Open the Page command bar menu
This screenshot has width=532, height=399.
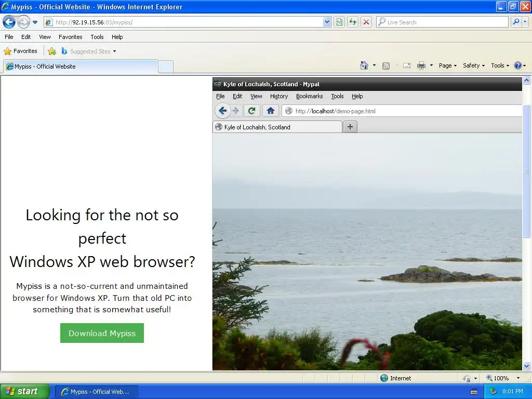(447, 65)
